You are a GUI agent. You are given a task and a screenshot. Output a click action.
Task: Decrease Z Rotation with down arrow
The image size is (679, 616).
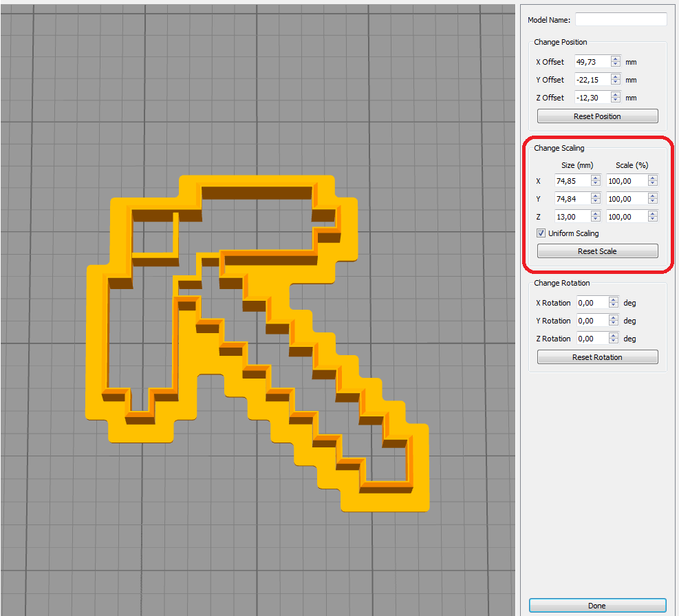613,341
